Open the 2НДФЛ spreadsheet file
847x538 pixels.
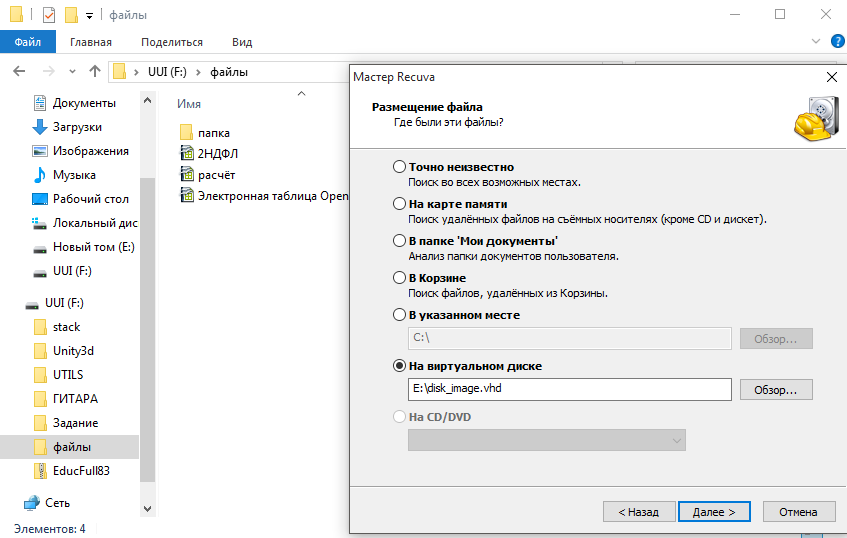[x=217, y=152]
